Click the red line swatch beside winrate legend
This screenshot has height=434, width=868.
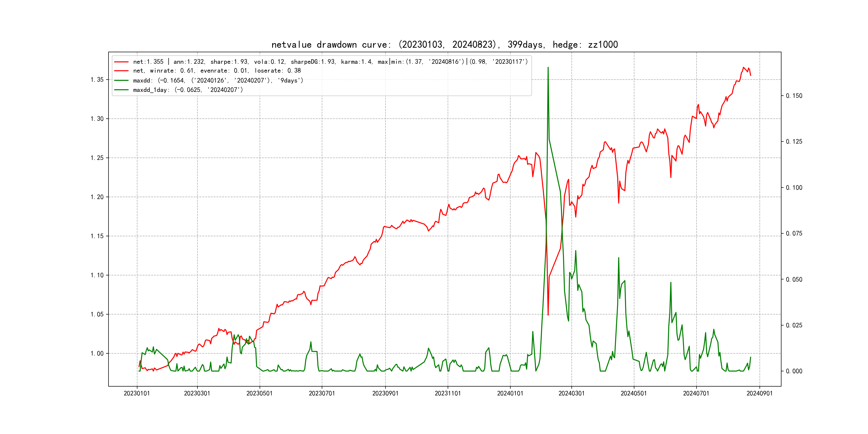point(121,71)
